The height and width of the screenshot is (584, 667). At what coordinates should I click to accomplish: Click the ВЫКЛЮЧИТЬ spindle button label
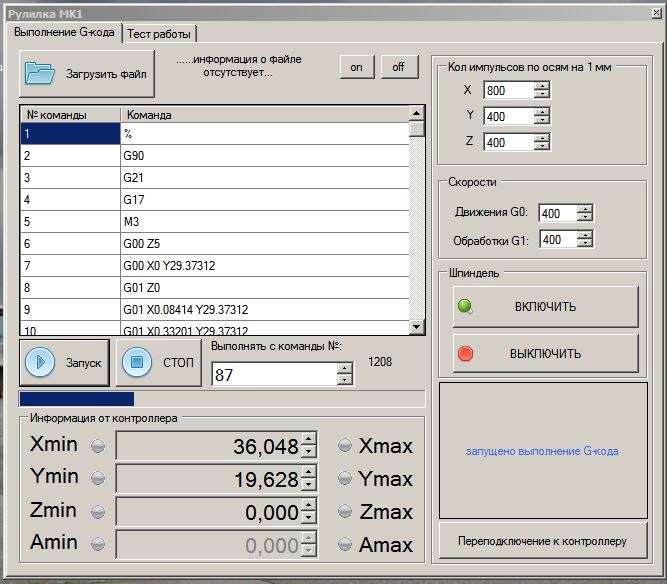click(545, 353)
